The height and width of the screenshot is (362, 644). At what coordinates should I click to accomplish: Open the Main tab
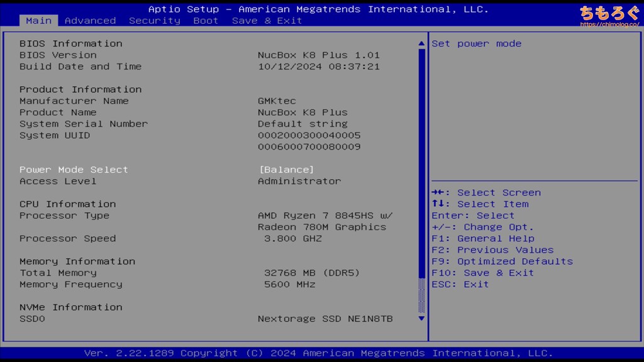(38, 21)
